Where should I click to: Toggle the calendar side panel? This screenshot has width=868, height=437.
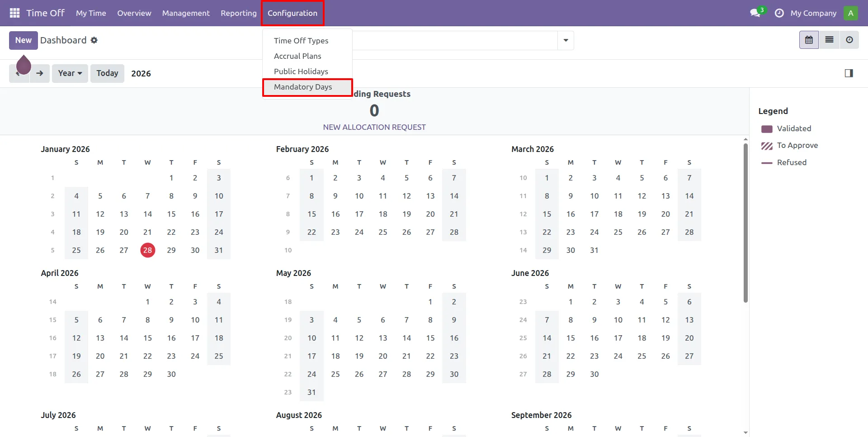[849, 73]
